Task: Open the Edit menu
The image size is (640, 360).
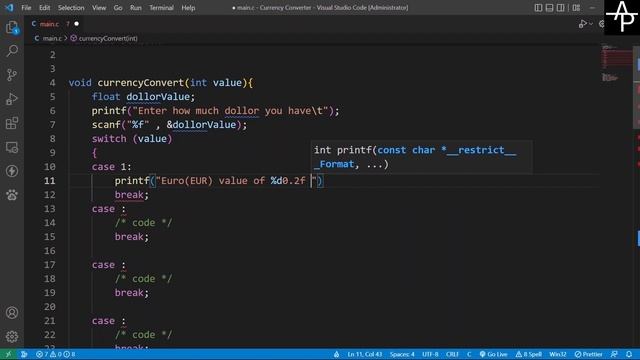Action: click(x=44, y=7)
